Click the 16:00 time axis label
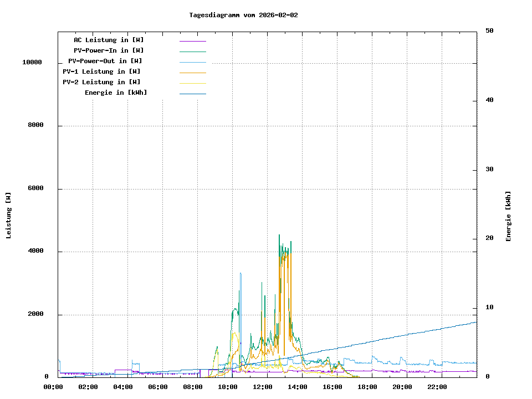Image resolution: width=532 pixels, height=399 pixels. (332, 387)
